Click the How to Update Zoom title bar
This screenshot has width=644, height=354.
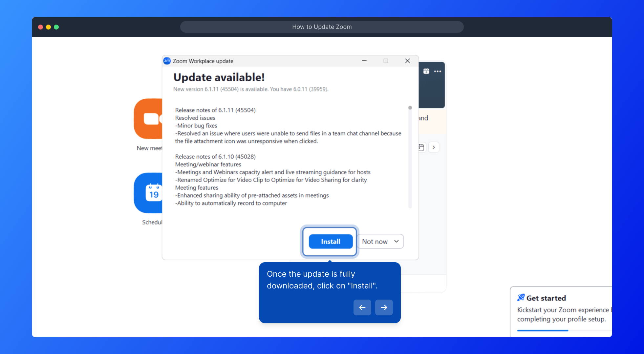tap(322, 27)
